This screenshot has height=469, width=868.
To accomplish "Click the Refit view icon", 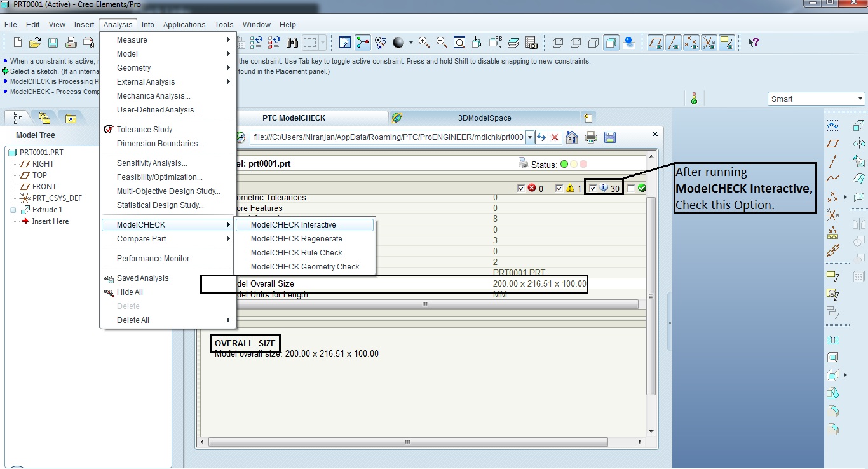I will pos(459,43).
